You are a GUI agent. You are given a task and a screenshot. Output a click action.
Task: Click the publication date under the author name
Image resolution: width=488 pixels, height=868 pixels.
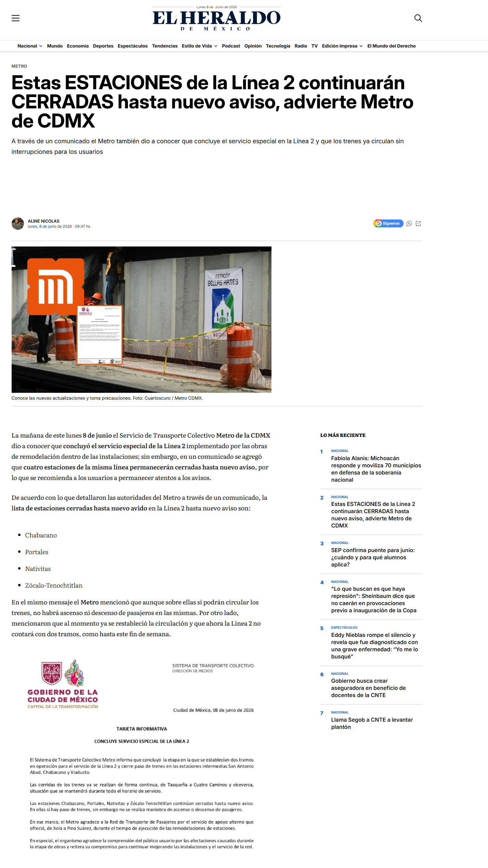59,226
